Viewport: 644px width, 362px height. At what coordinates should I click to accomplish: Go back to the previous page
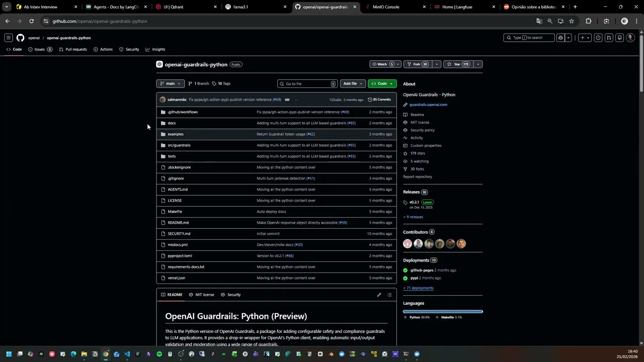7,21
